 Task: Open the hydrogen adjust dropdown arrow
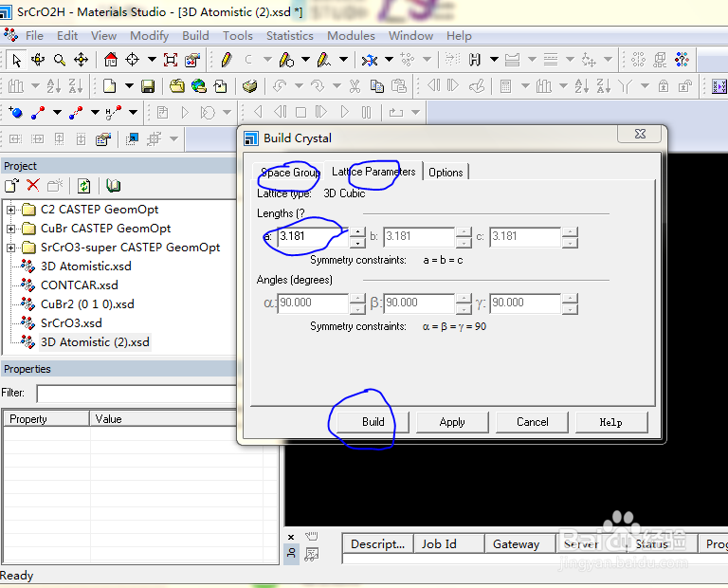tap(133, 113)
